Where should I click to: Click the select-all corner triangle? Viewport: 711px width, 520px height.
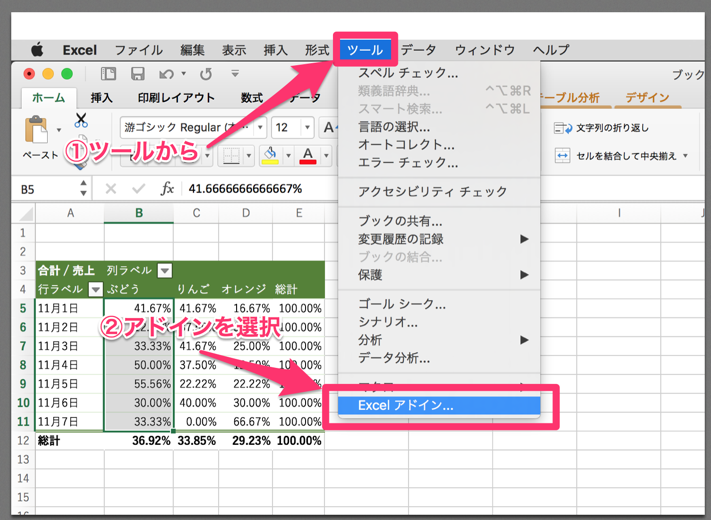(27, 213)
